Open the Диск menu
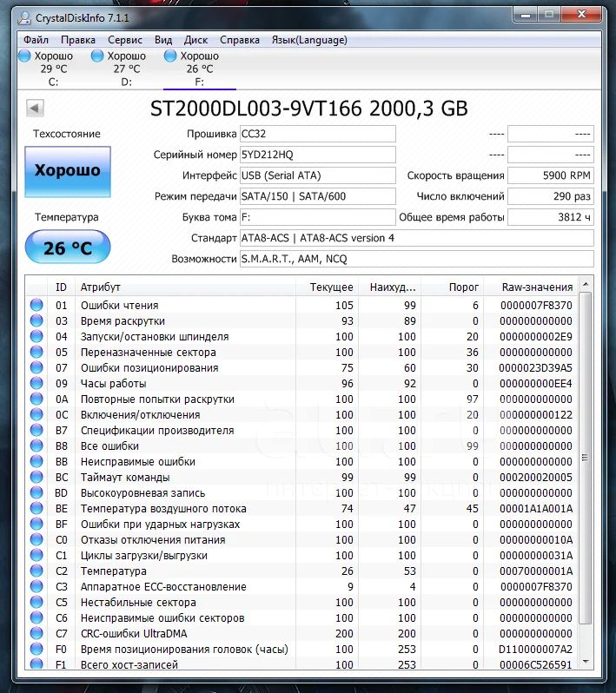 tap(195, 40)
